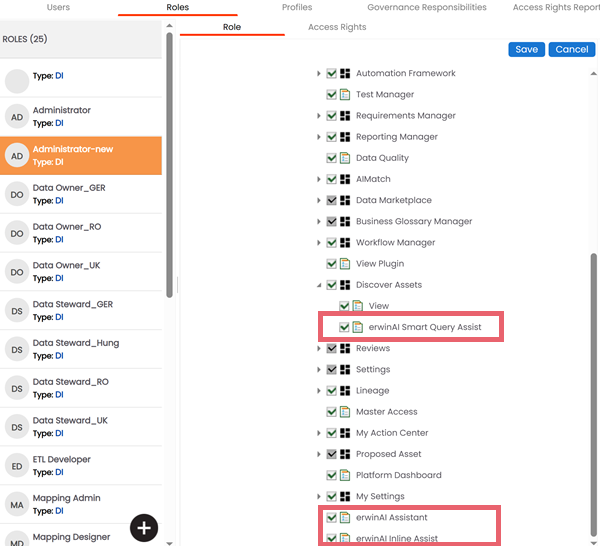
Task: Click the ETL Developer ED avatar
Action: 17,466
